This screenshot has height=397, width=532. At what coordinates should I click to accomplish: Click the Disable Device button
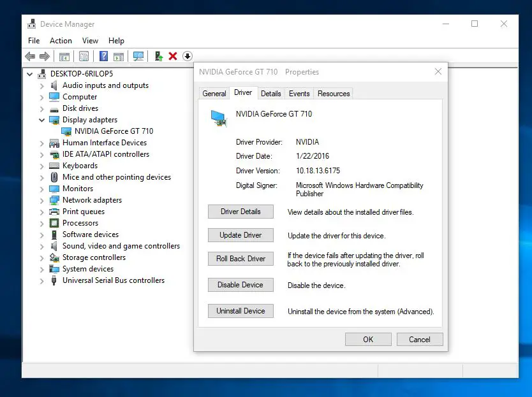click(x=240, y=285)
